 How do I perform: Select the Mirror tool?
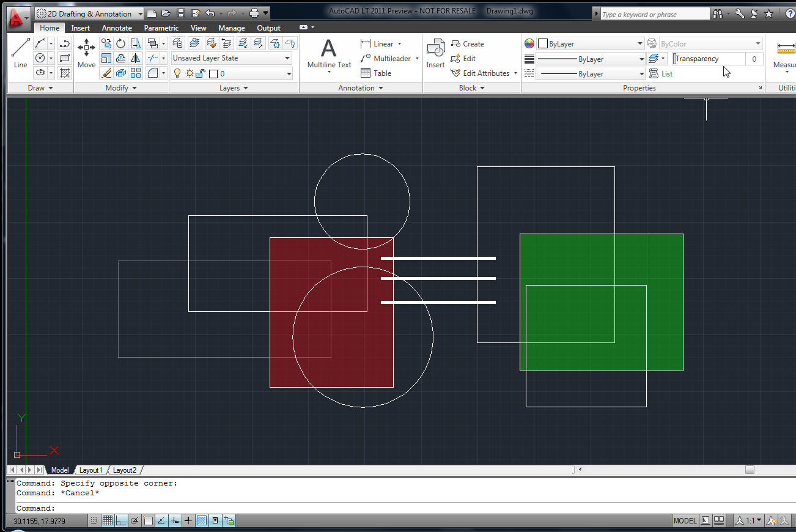click(136, 58)
